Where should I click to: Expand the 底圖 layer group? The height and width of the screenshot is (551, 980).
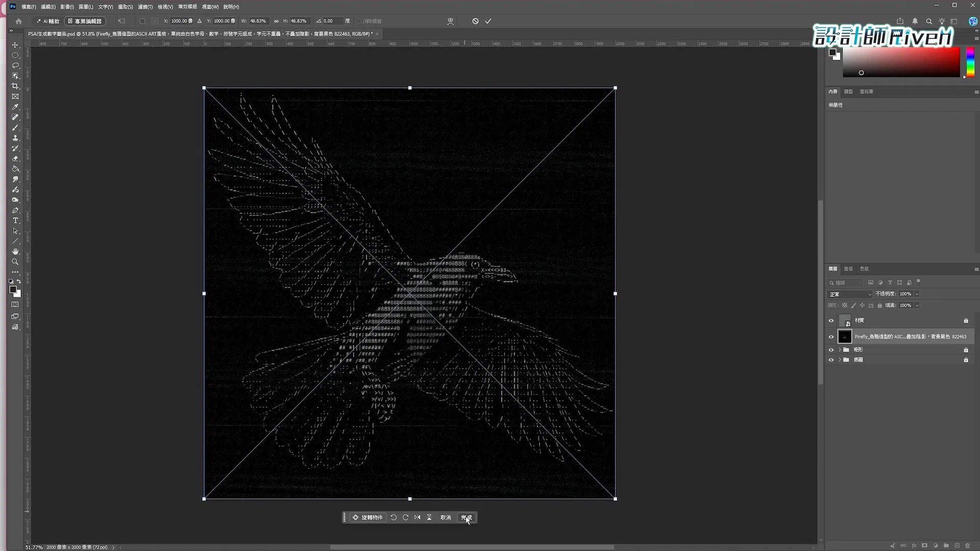coord(840,360)
